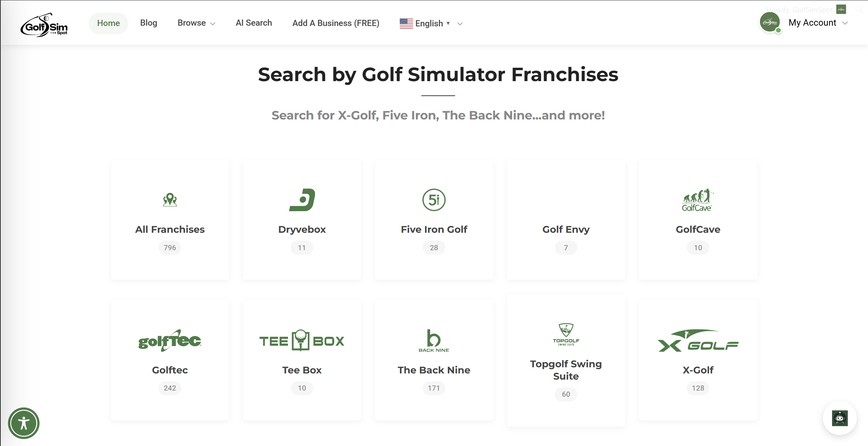Open the GolfCave evolution logo
This screenshot has width=868, height=446.
(x=698, y=201)
